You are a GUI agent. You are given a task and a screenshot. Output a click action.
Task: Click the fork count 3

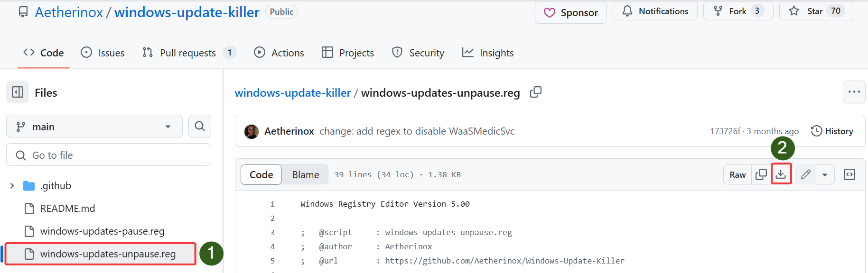[x=757, y=11]
